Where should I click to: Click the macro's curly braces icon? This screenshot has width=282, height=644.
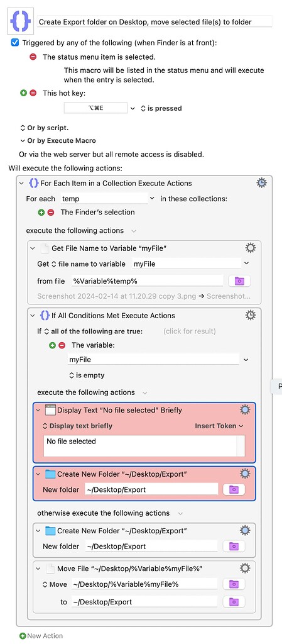21,21
